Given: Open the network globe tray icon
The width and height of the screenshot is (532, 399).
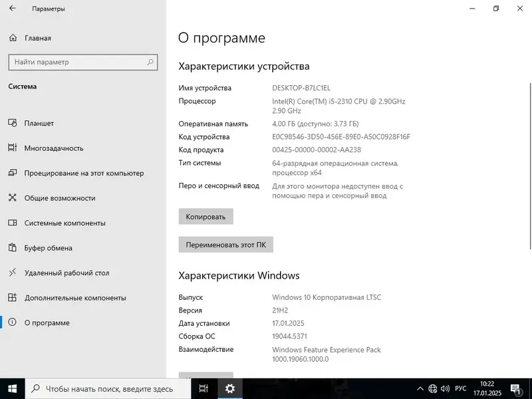Looking at the screenshot, I should (x=433, y=389).
